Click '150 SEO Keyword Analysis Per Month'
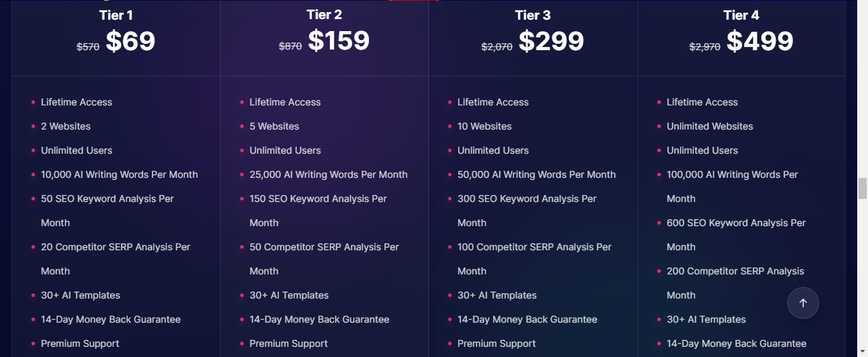The image size is (868, 357). click(x=318, y=211)
